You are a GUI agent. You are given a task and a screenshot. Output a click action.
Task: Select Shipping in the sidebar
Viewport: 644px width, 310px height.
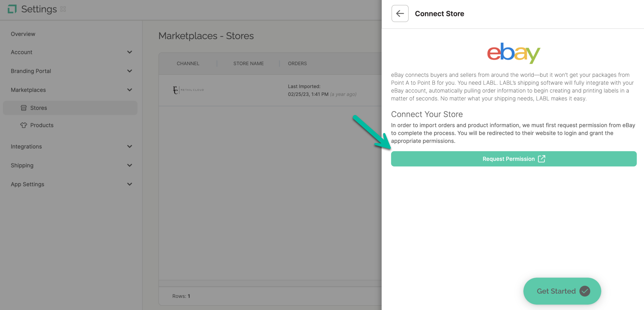tap(22, 165)
